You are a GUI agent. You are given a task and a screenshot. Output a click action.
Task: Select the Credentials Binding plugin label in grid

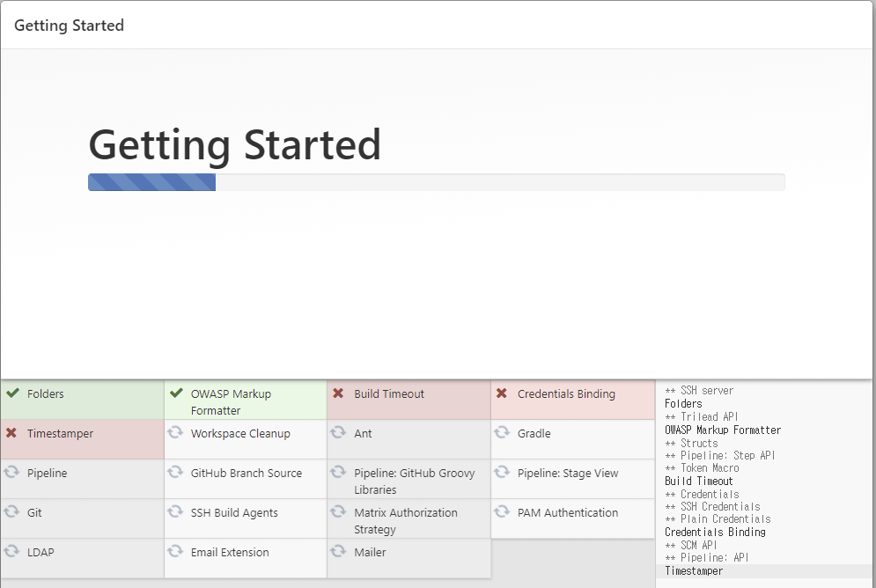pos(566,393)
